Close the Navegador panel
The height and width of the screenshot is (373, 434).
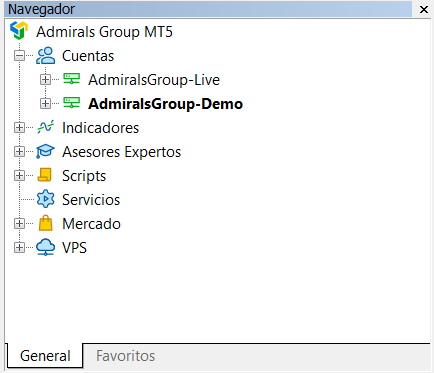[x=424, y=9]
